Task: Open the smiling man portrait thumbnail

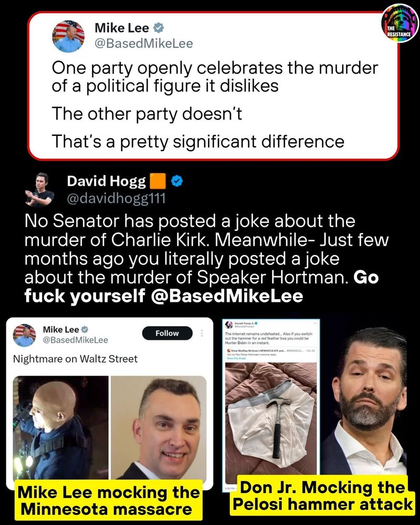Action: point(159,427)
